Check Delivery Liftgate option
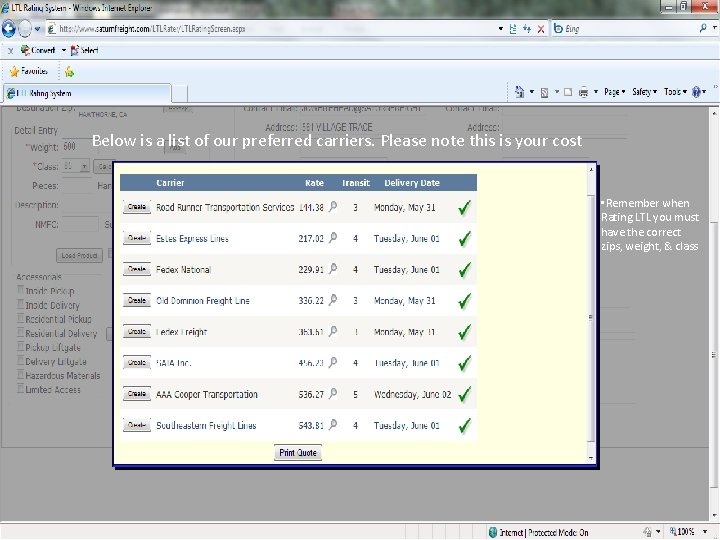Viewport: 720px width, 540px height. [x=20, y=360]
